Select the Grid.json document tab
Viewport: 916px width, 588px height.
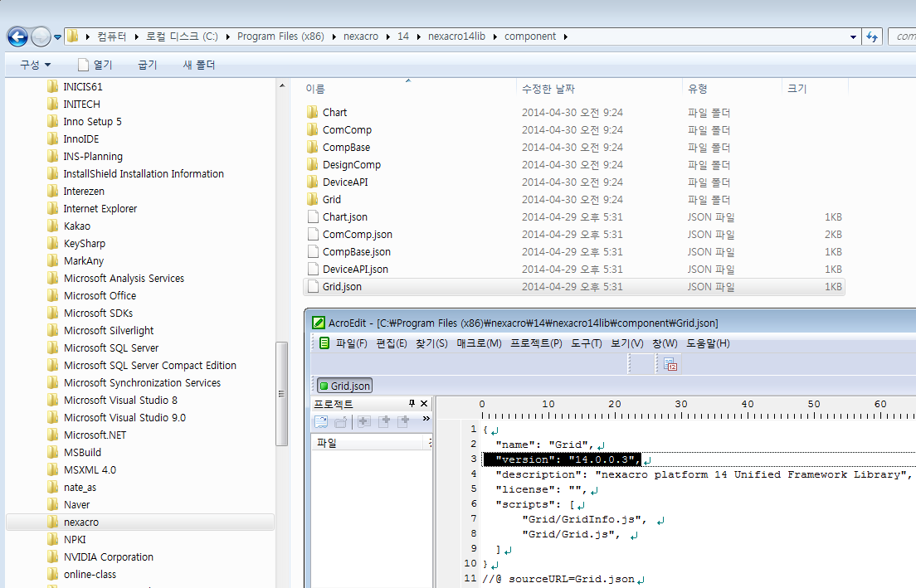coord(344,386)
